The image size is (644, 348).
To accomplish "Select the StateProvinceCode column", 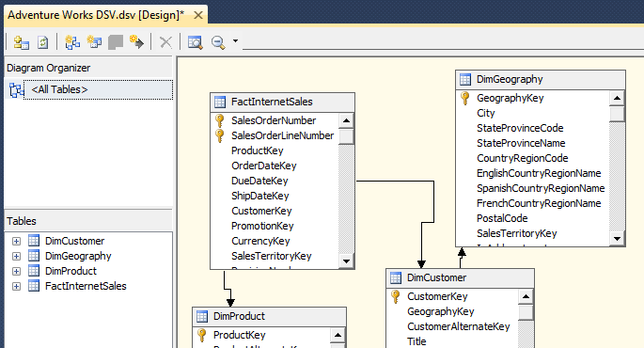I will pos(520,128).
